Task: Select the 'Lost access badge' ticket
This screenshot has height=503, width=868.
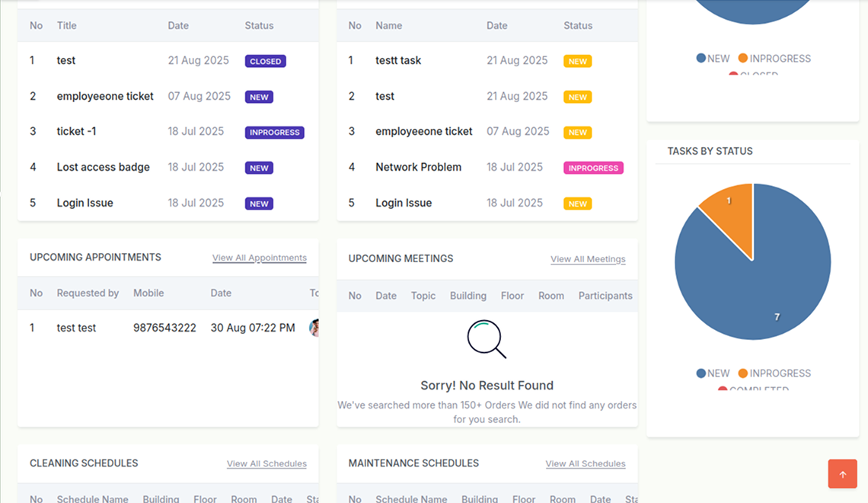Action: click(103, 167)
